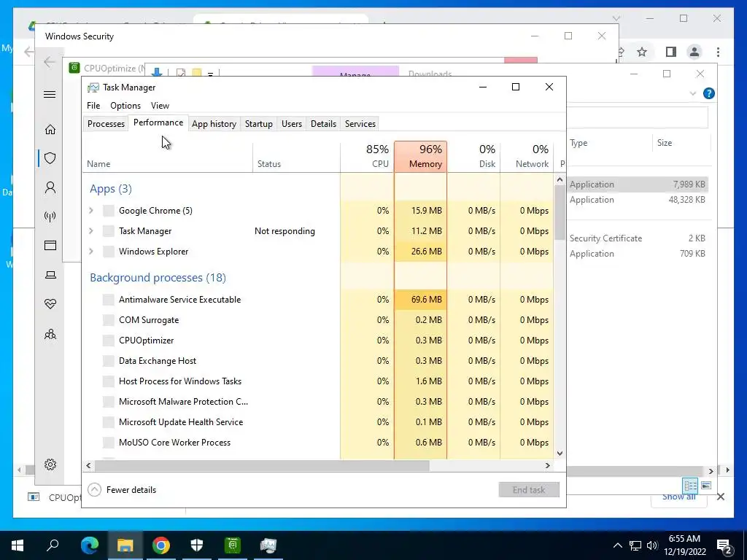The width and height of the screenshot is (747, 560).
Task: Open App & browser control icon
Action: [50, 245]
